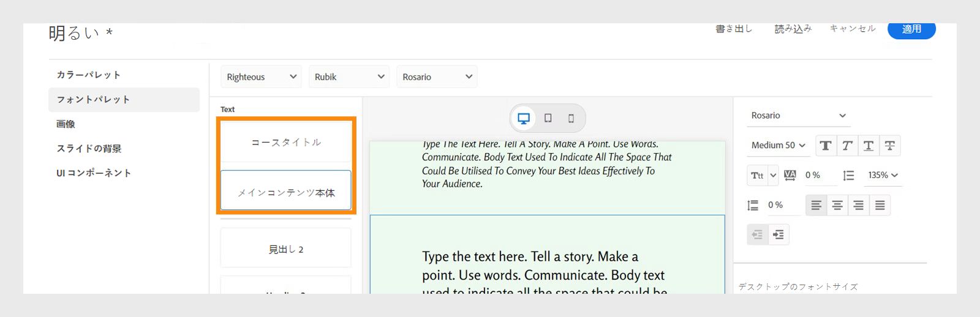Select the UI コンポーネント menu item
The height and width of the screenshot is (317, 980).
[94, 173]
